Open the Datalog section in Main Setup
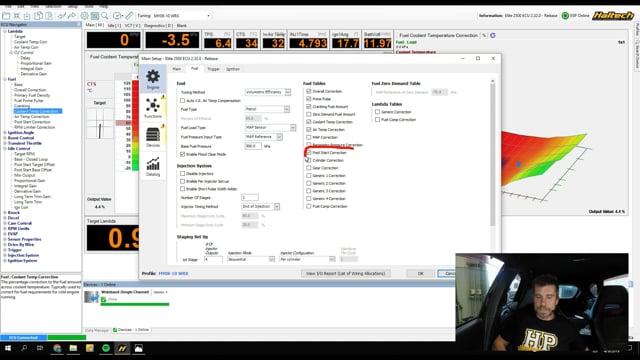This screenshot has height=360, width=640. (x=153, y=167)
